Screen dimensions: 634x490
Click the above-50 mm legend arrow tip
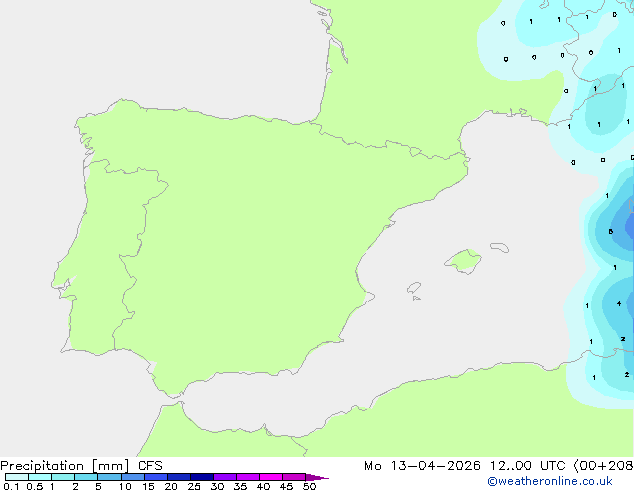click(317, 477)
